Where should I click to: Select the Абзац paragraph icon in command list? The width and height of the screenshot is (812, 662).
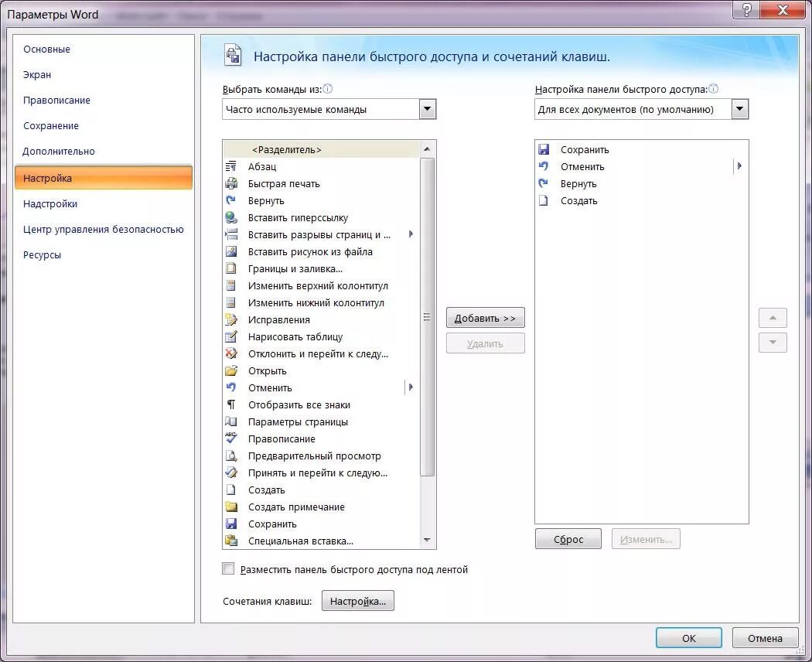pos(231,166)
